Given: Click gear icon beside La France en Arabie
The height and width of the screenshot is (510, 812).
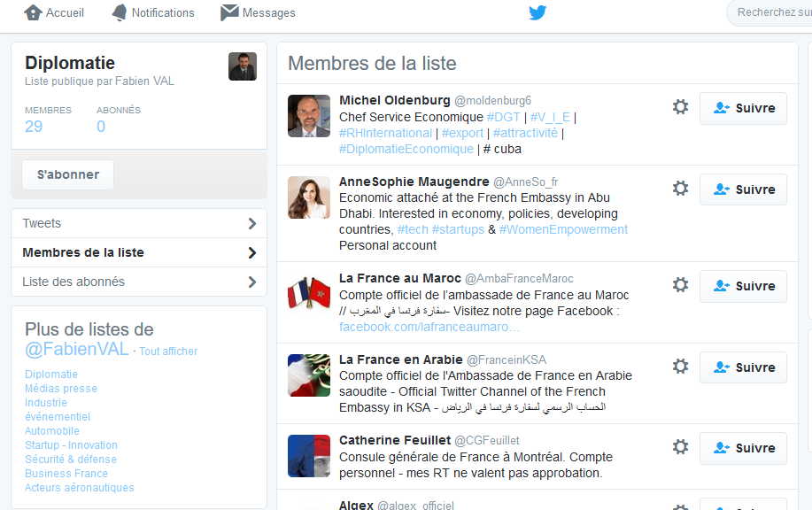Looking at the screenshot, I should [680, 367].
